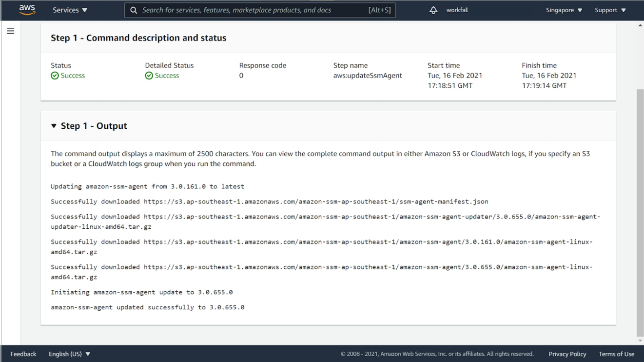Open the Services dropdown menu
644x362 pixels.
(70, 10)
